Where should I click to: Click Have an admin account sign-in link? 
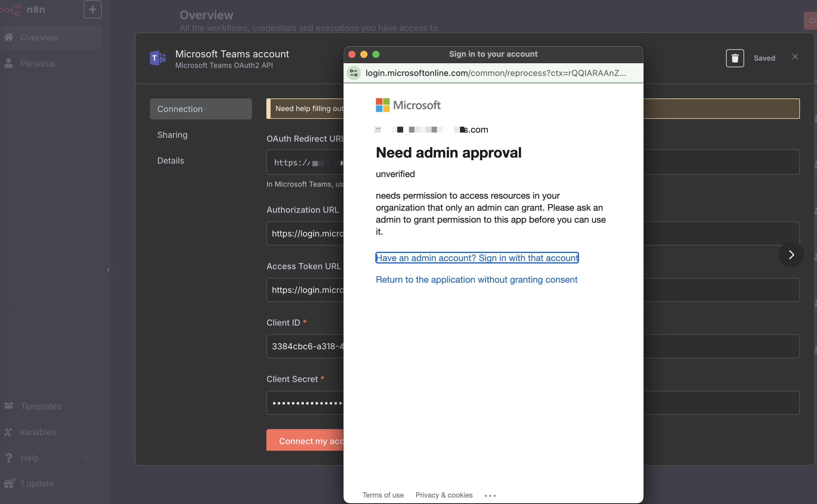click(x=477, y=258)
